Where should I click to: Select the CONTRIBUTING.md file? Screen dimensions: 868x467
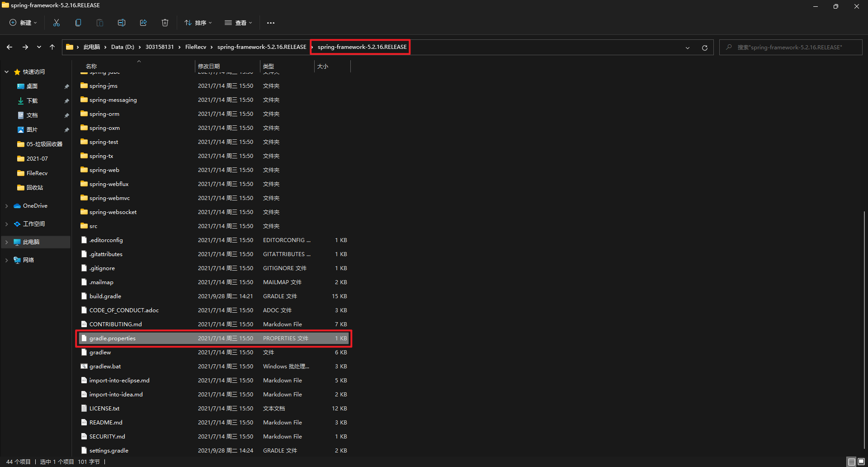[x=214, y=324]
